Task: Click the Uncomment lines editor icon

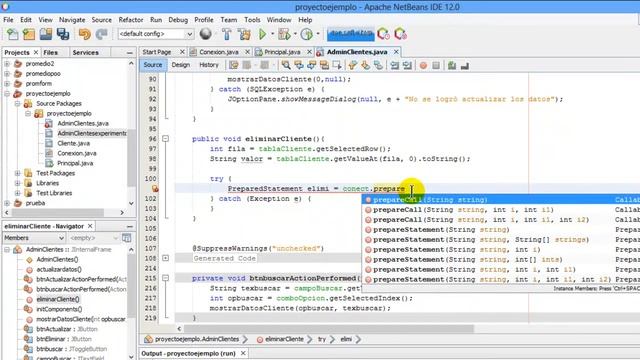Action: click(464, 65)
